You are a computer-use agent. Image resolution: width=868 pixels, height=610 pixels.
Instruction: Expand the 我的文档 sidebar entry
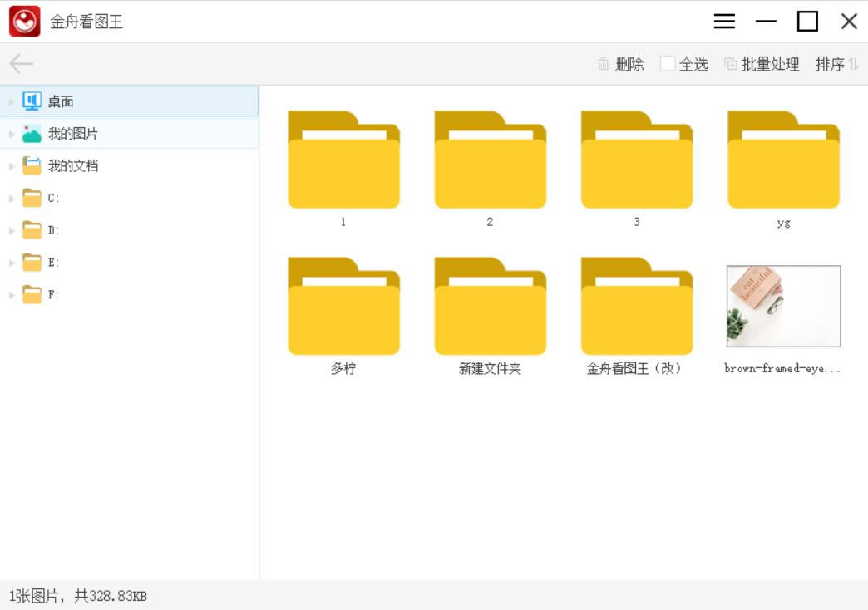tap(10, 165)
